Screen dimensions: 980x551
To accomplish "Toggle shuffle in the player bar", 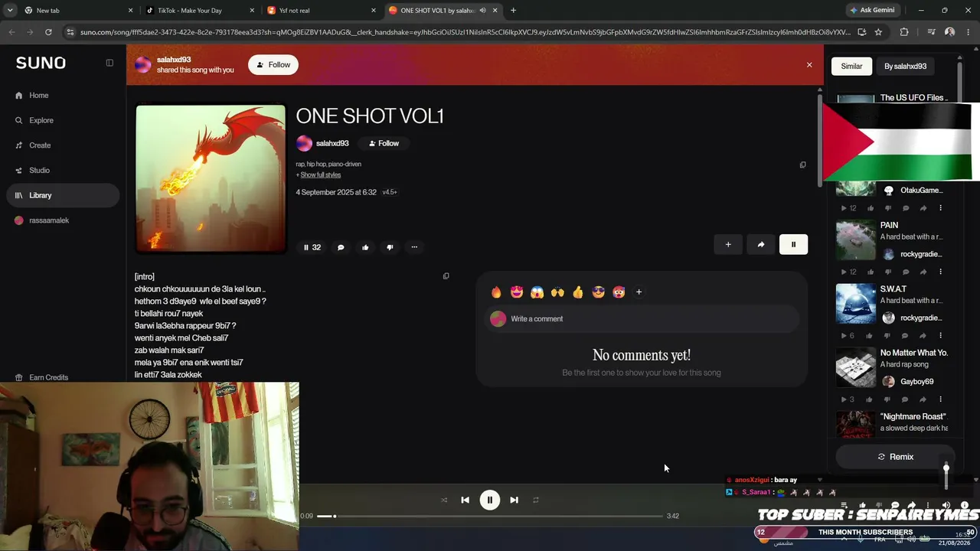I will (444, 500).
